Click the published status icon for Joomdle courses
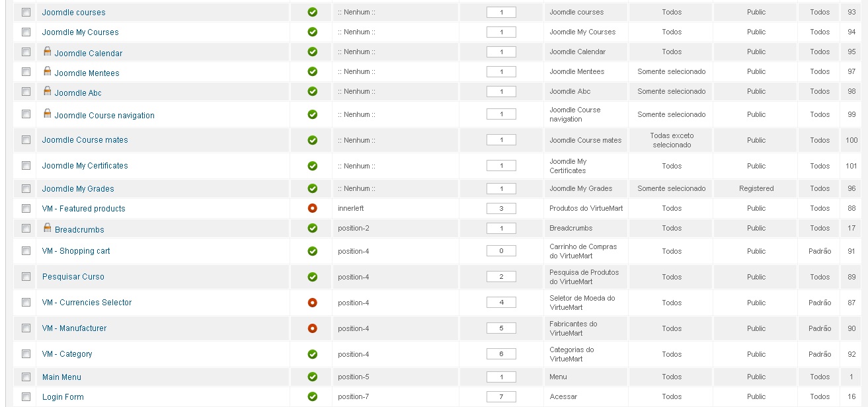This screenshot has width=868, height=407. pyautogui.click(x=313, y=12)
